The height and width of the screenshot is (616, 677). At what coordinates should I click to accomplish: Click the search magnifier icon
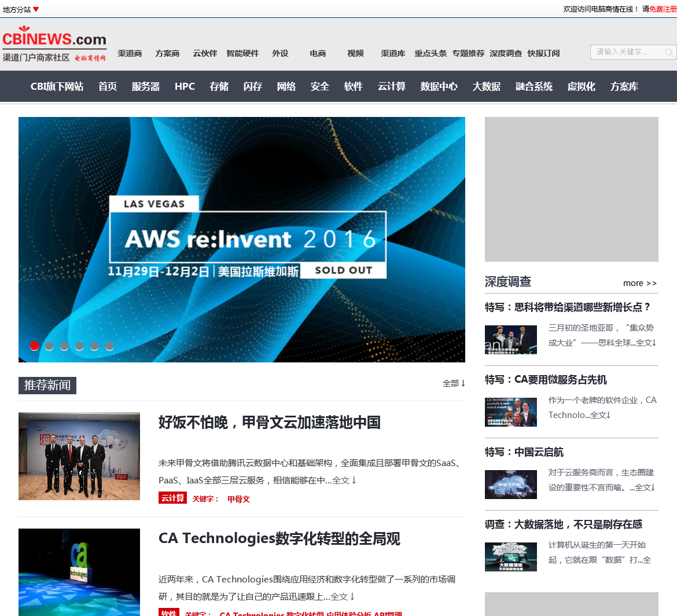pos(669,52)
